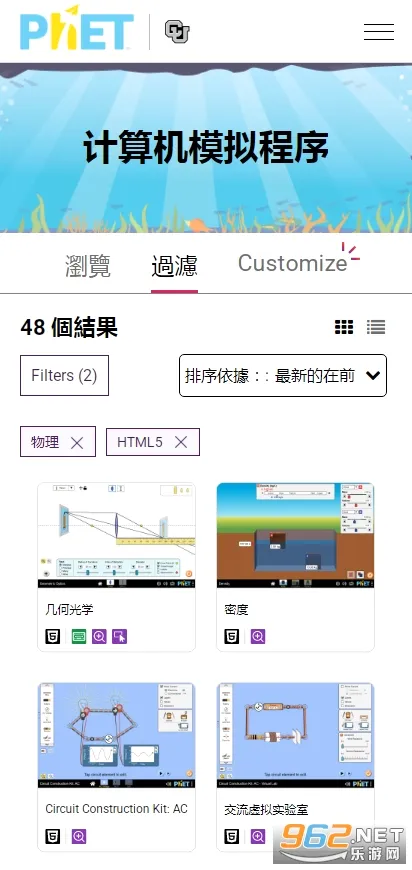Remove the 物理 filter chip
The height and width of the screenshot is (870, 412).
click(x=77, y=442)
